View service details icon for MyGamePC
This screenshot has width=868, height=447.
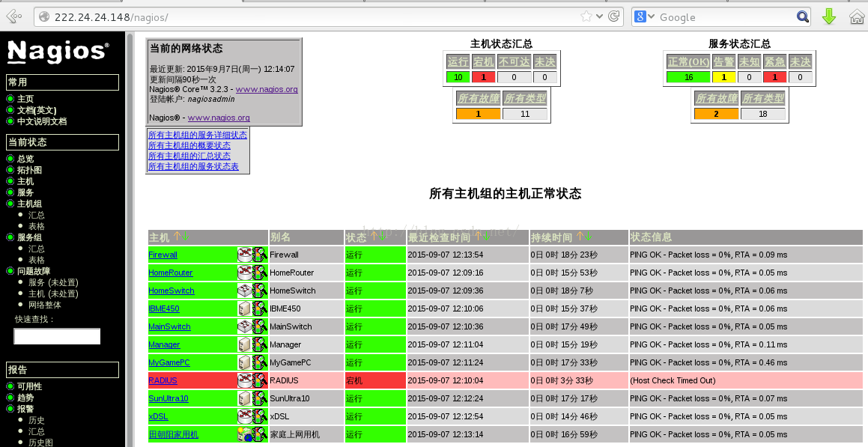tap(260, 362)
